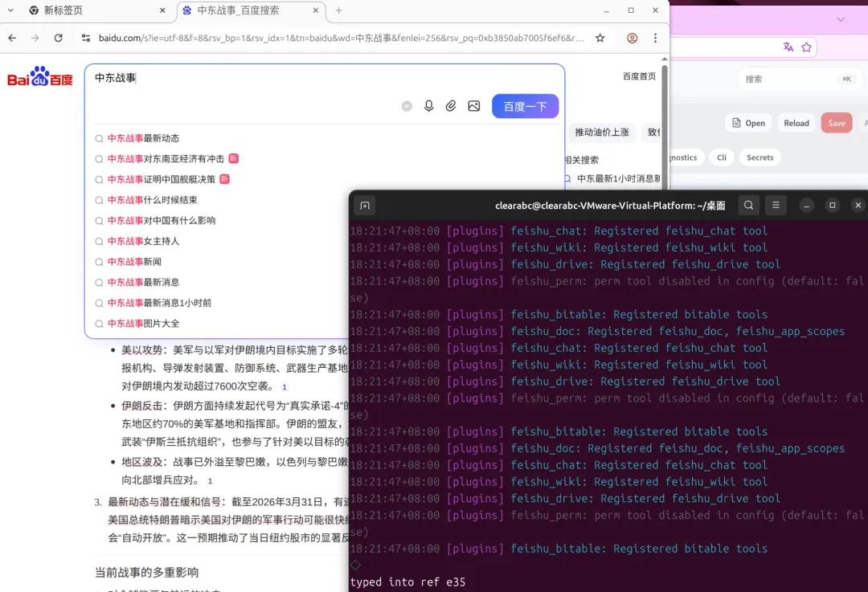868x592 pixels.
Task: Select suggestion 中东战事对中国有什么影响
Action: point(162,220)
